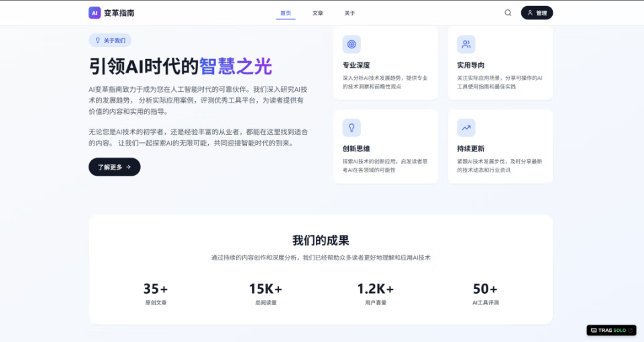
Task: Click the 35+ 原创文章 statistic
Action: [x=156, y=294]
